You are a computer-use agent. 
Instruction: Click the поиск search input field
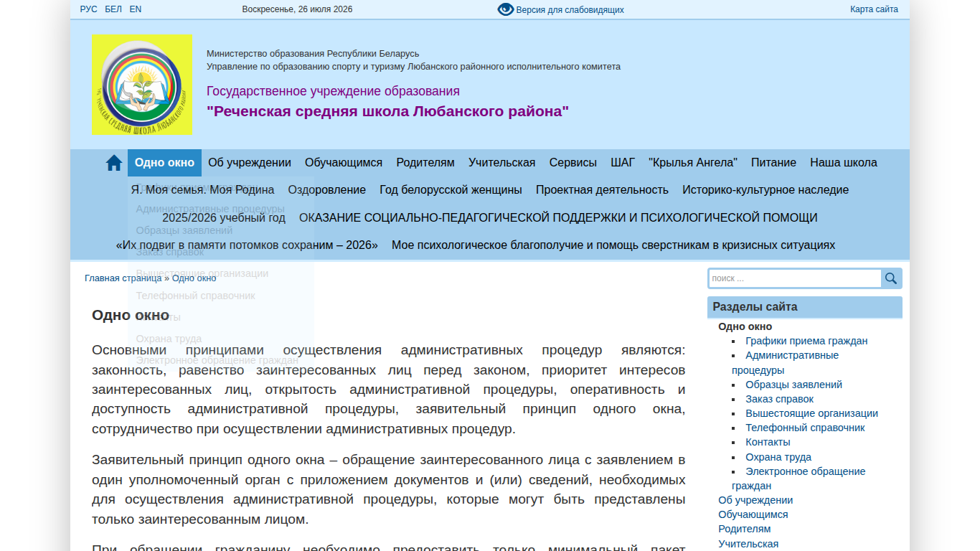[x=795, y=278]
